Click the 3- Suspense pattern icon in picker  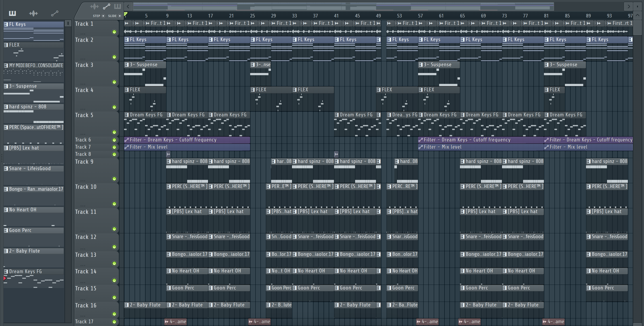tap(6, 86)
